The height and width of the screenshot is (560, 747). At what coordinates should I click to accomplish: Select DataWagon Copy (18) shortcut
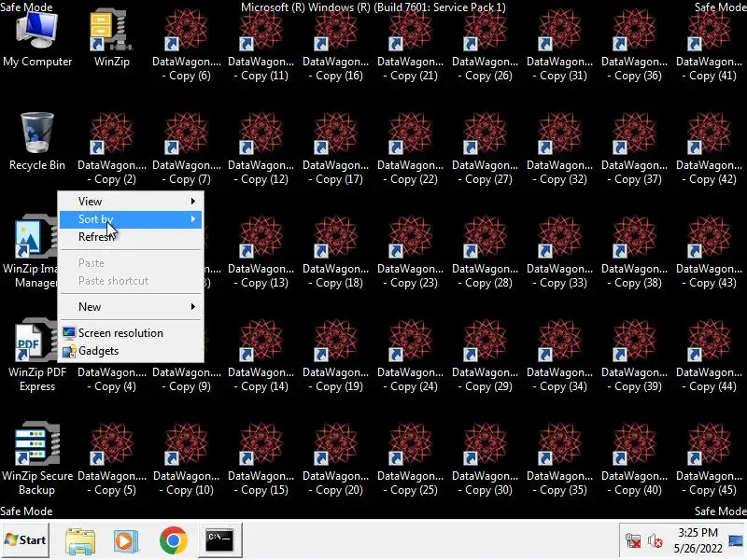click(336, 252)
